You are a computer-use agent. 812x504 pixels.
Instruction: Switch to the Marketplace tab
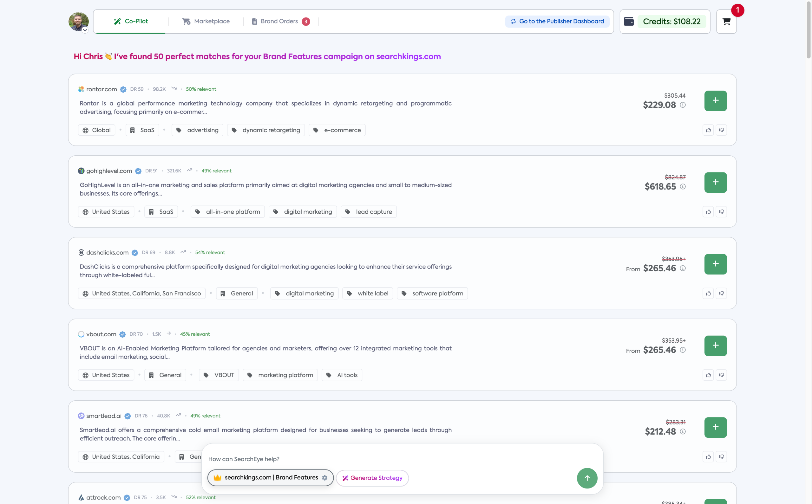click(x=206, y=22)
